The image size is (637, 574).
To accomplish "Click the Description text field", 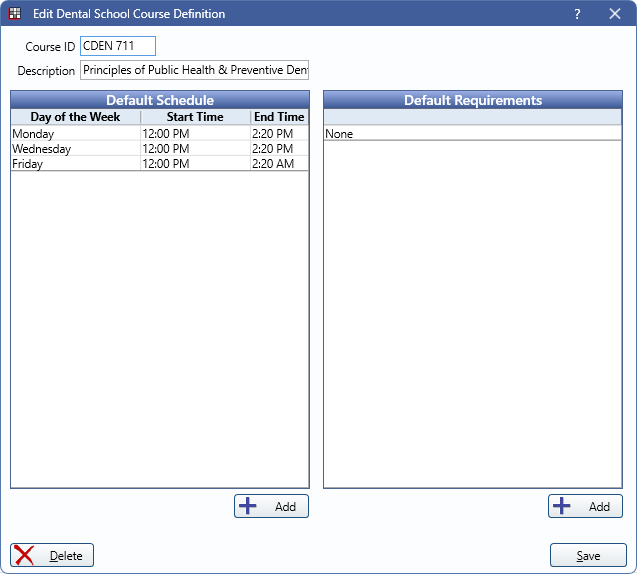I will (195, 70).
